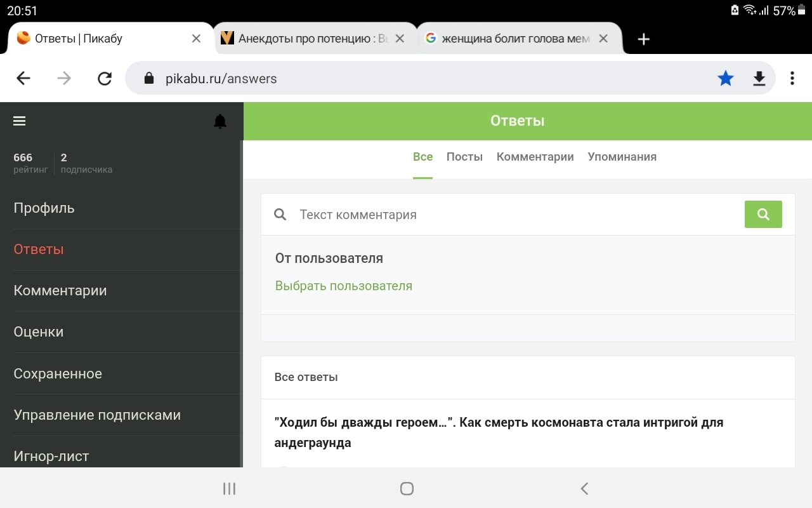Image resolution: width=812 pixels, height=508 pixels.
Task: Click the 666 рейтинг counter
Action: (x=30, y=163)
